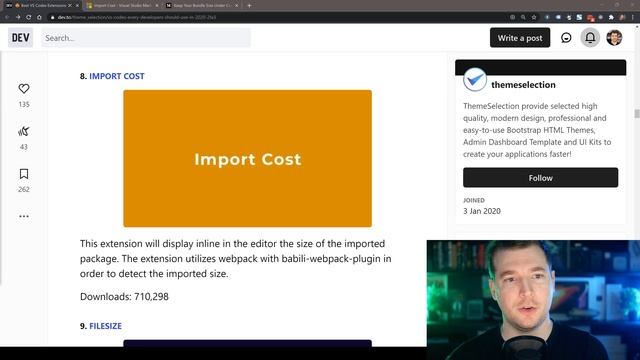Open the Connect chat messages icon

(566, 38)
